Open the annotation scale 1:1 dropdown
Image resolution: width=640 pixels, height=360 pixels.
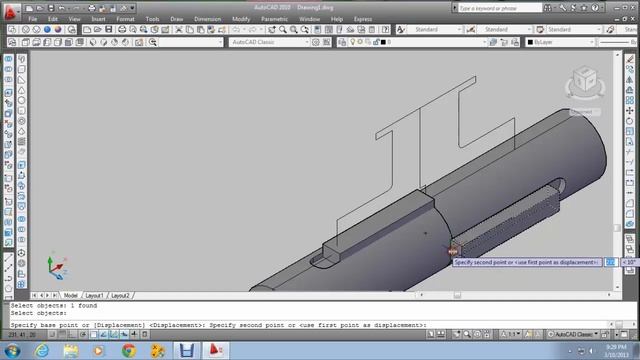point(511,334)
